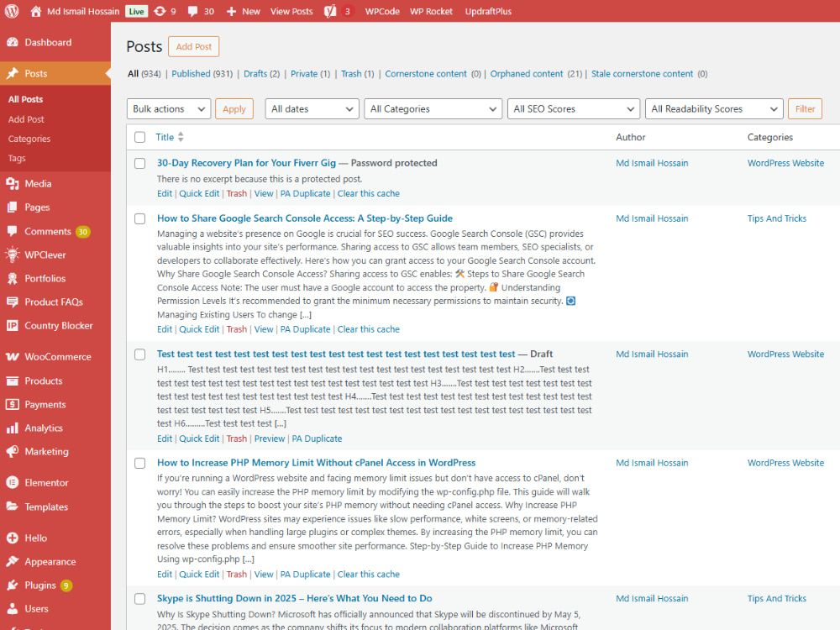This screenshot has height=630, width=840.
Task: Click the Pages icon in sidebar
Action: [13, 207]
